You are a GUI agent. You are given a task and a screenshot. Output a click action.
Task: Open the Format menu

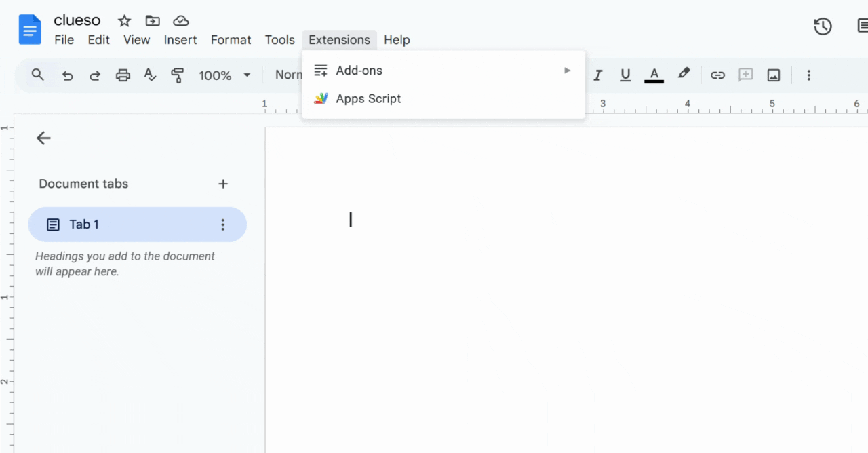231,40
